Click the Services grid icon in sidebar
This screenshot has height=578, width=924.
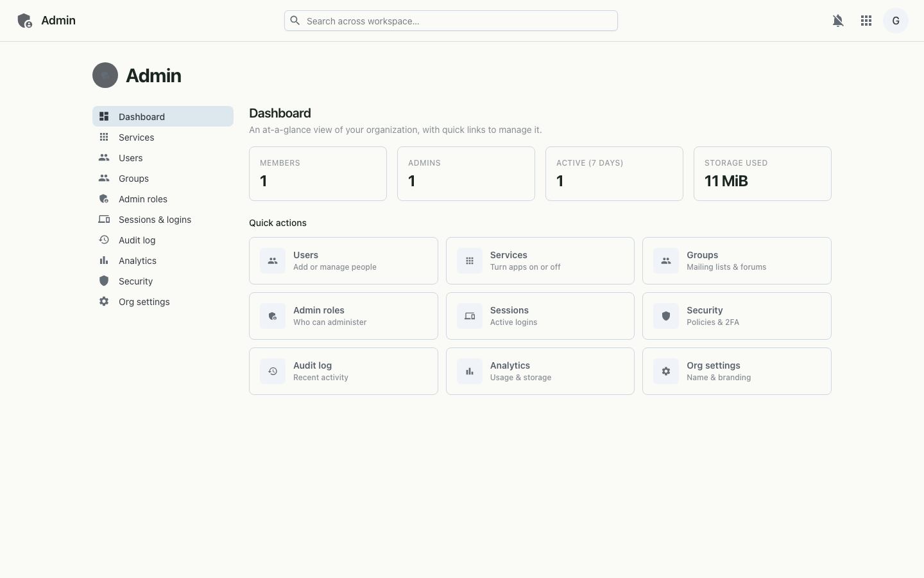coord(104,137)
